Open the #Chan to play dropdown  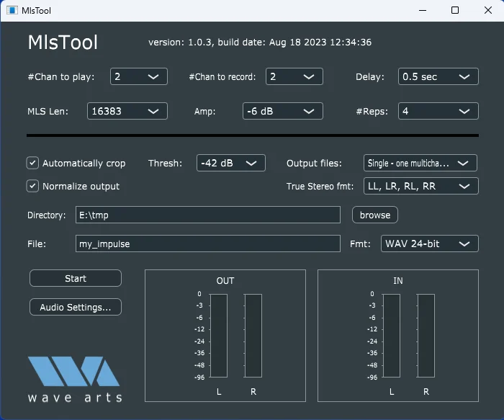tap(138, 76)
